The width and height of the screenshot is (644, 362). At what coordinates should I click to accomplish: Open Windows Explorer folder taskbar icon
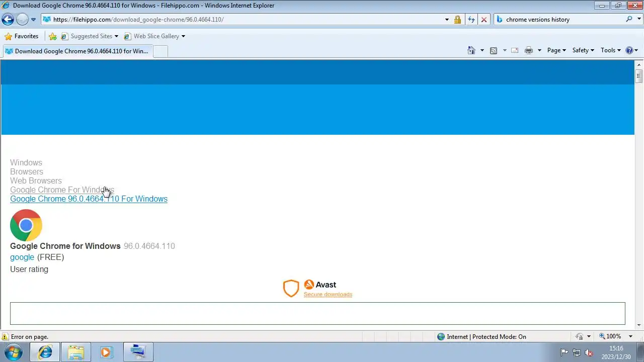click(x=76, y=352)
